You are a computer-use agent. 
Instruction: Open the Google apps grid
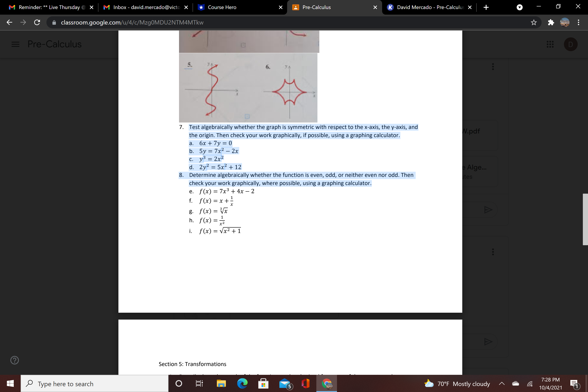click(x=550, y=44)
